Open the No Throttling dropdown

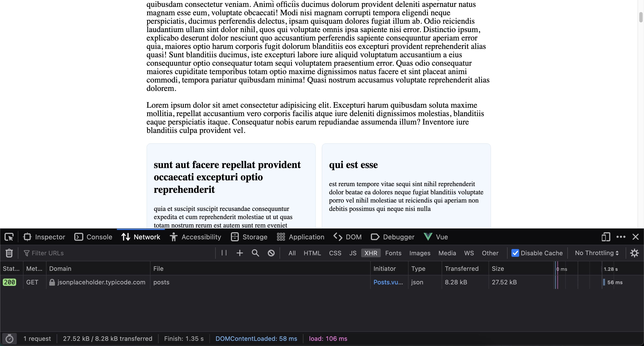pos(596,253)
